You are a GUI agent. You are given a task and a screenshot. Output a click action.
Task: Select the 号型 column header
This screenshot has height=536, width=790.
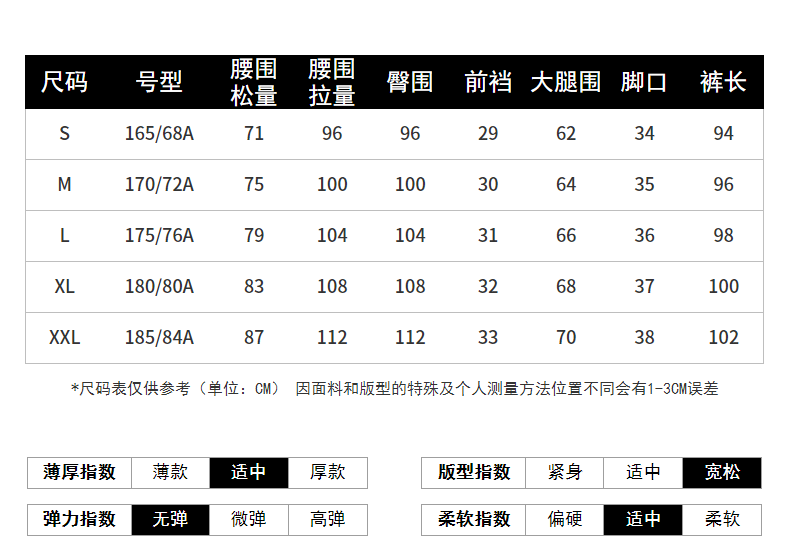(159, 82)
